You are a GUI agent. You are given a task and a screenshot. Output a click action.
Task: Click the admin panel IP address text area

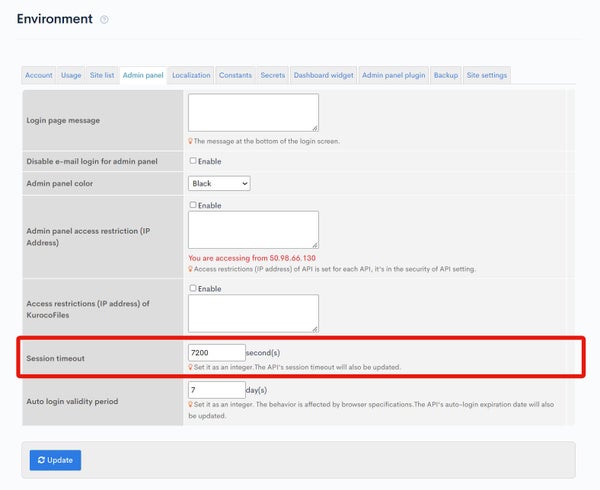[x=253, y=230]
